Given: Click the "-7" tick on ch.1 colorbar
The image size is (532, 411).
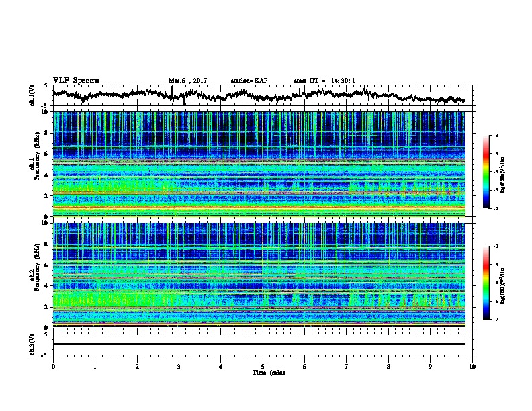Looking at the screenshot, I should coord(495,208).
